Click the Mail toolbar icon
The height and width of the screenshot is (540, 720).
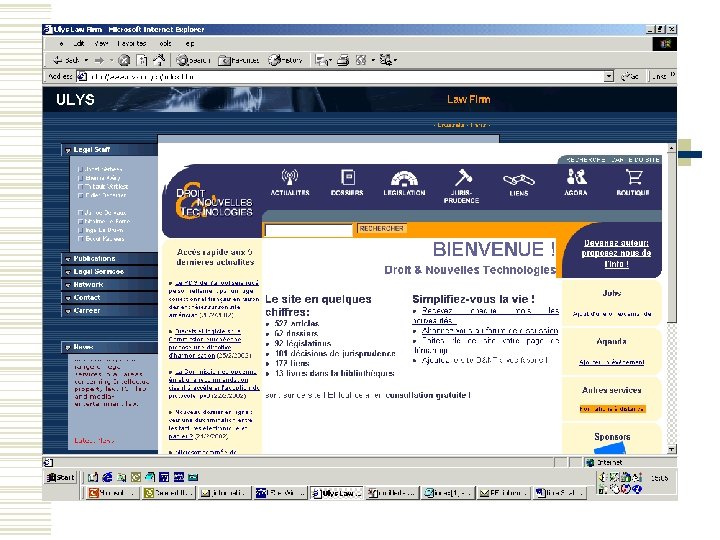(x=321, y=60)
